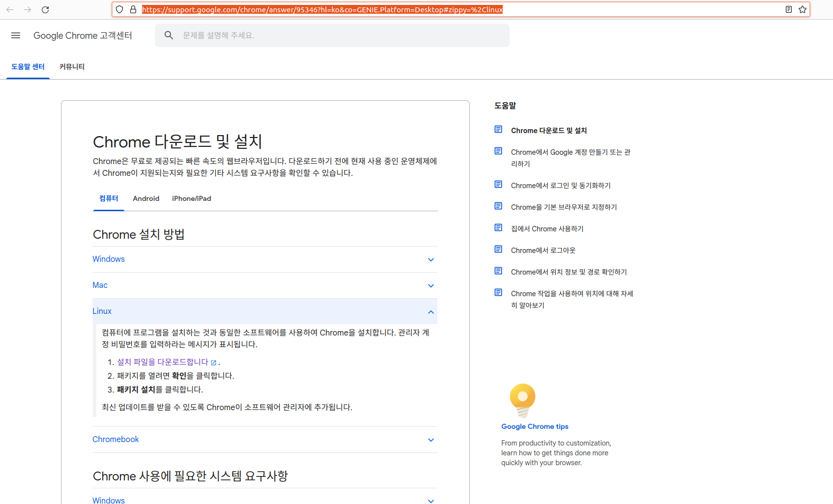Click the external link icon after 다운로드합니다
The image size is (833, 504).
click(x=214, y=363)
